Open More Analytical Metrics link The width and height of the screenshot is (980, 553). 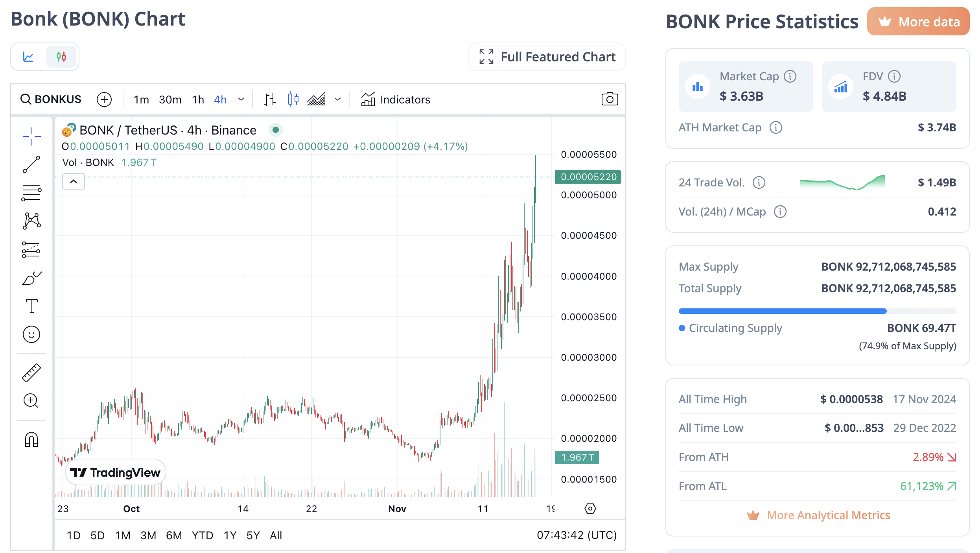[x=818, y=515]
